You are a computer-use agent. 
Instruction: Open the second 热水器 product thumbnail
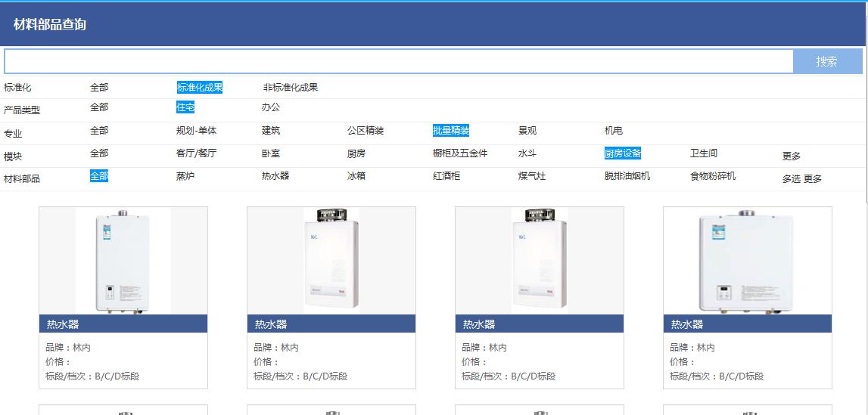click(331, 261)
